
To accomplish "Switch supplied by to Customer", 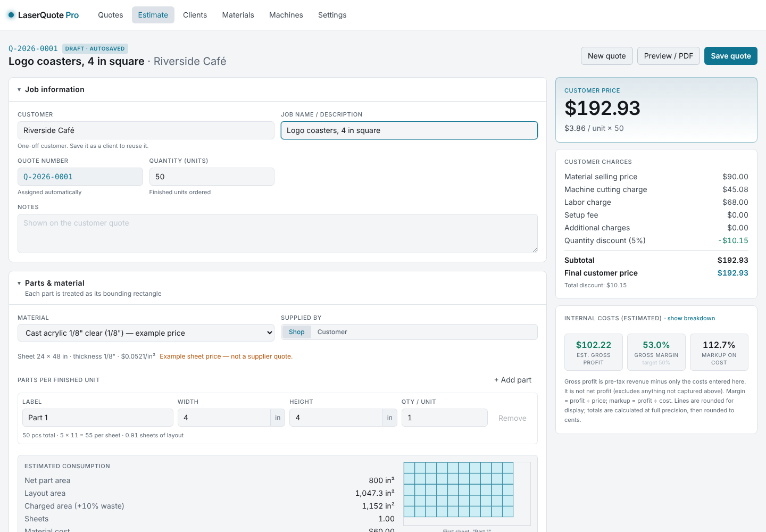I will coord(332,332).
